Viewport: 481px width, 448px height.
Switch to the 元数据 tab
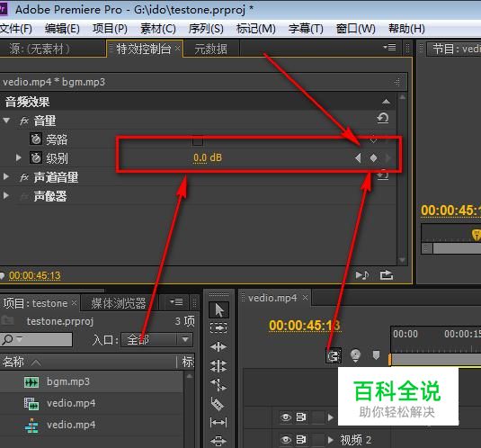[210, 49]
